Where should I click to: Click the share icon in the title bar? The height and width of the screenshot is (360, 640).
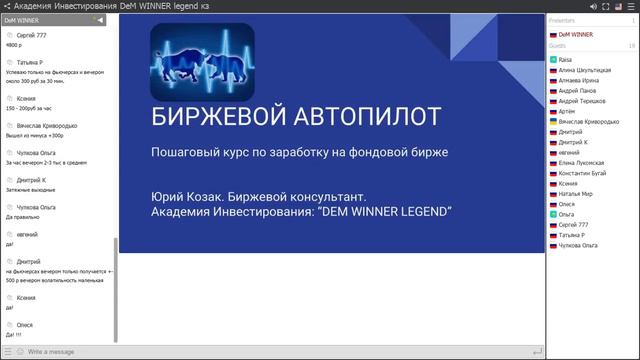click(7, 6)
